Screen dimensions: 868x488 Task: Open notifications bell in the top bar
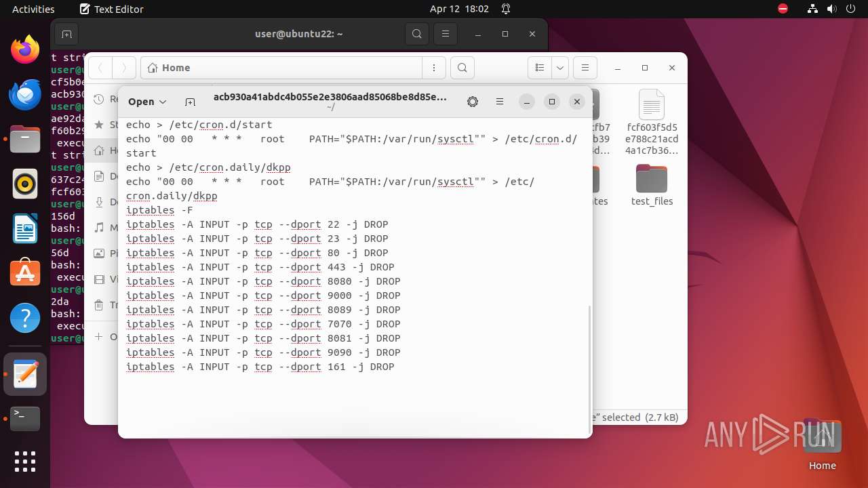506,9
